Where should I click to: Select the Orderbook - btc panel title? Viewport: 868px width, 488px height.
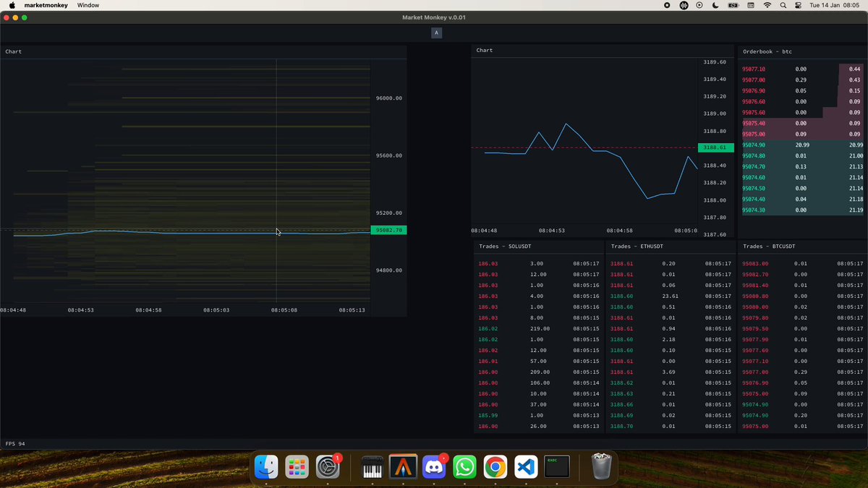coord(767,51)
